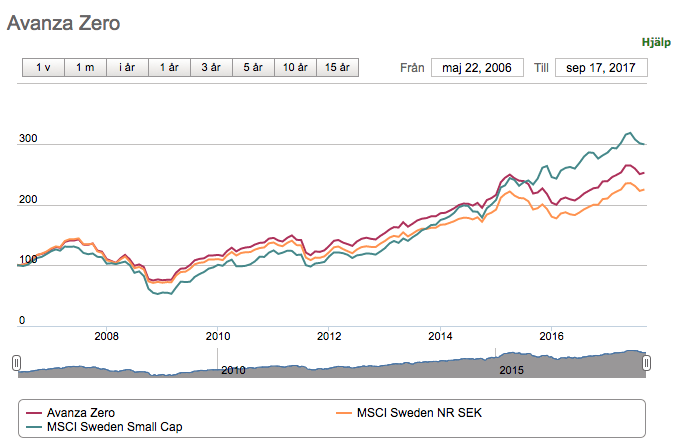Image resolution: width=679 pixels, height=448 pixels.
Task: Click the Till date field sep 17, 2017
Action: (601, 68)
